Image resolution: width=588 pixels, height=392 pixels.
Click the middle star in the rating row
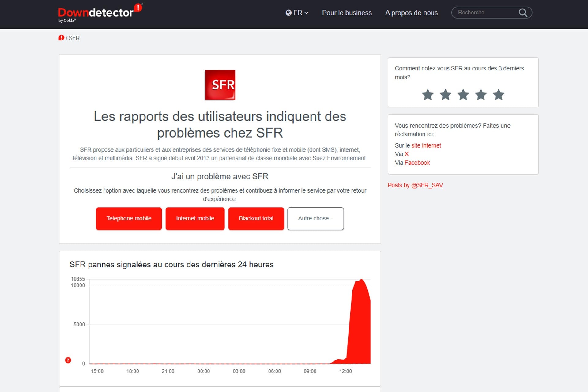pos(463,95)
